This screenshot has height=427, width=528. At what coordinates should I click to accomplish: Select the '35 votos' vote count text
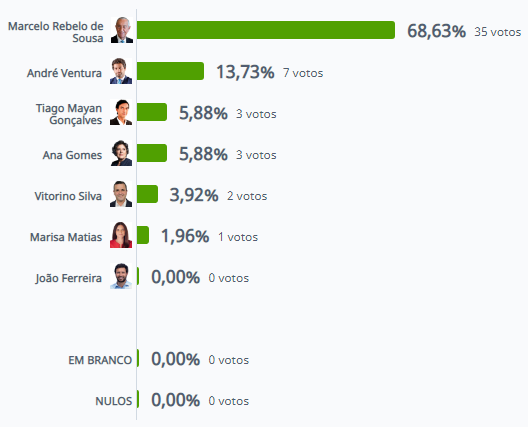pyautogui.click(x=498, y=32)
